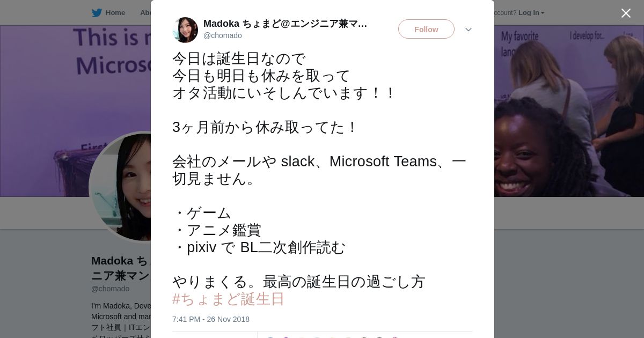The image size is (644, 338).
Task: Open the @chomado handle in tweet header
Action: (223, 35)
